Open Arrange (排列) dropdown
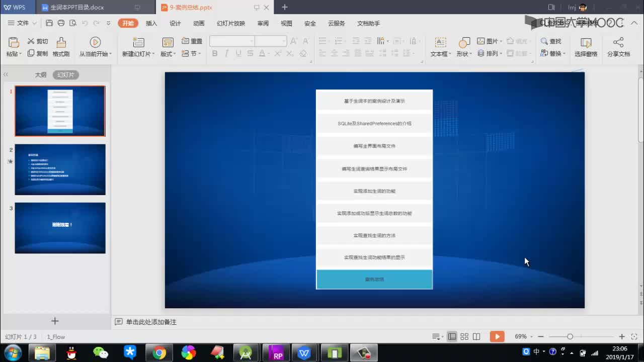The width and height of the screenshot is (644, 362). pos(490,53)
